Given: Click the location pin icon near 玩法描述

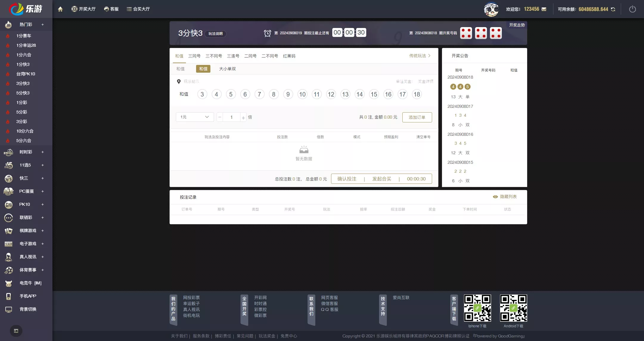Looking at the screenshot, I should point(179,81).
